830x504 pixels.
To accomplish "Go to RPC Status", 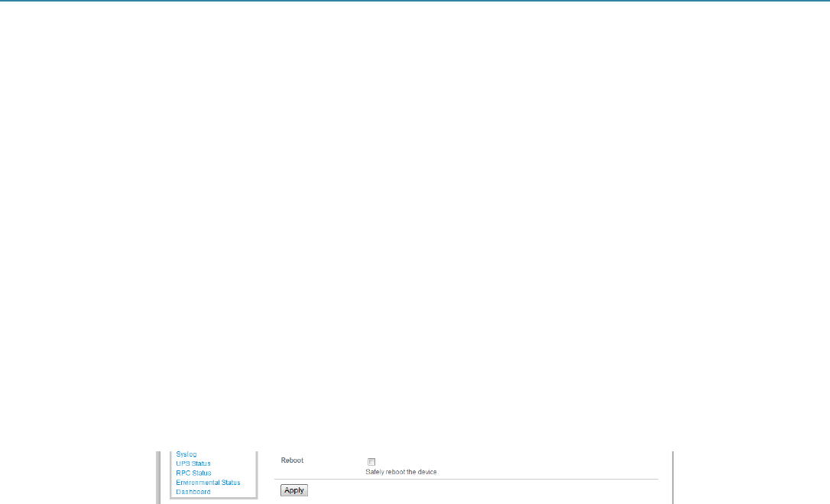I will coord(193,473).
